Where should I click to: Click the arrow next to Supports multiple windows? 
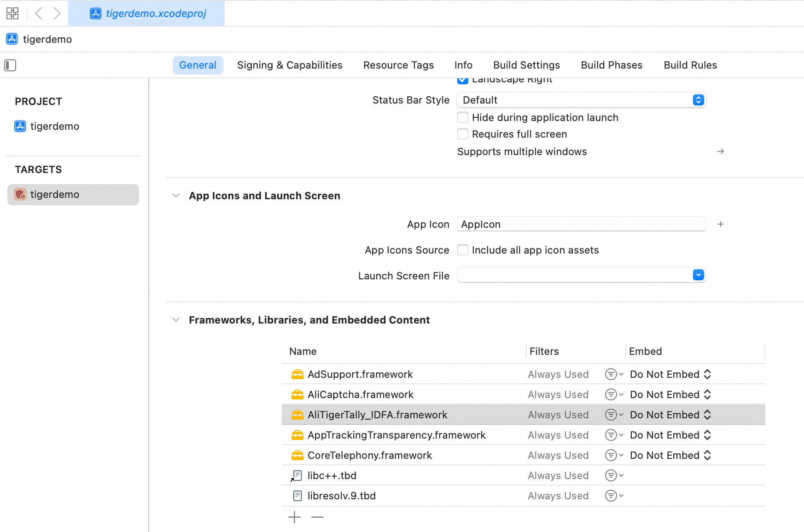tap(721, 151)
